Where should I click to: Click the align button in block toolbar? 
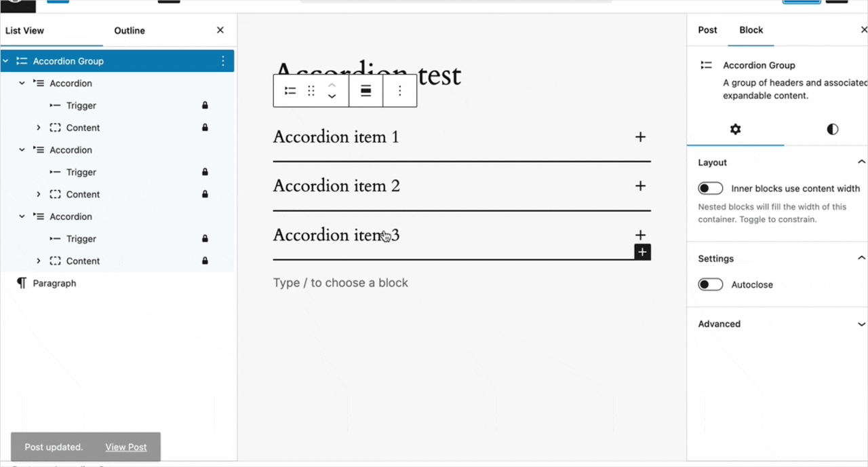366,91
